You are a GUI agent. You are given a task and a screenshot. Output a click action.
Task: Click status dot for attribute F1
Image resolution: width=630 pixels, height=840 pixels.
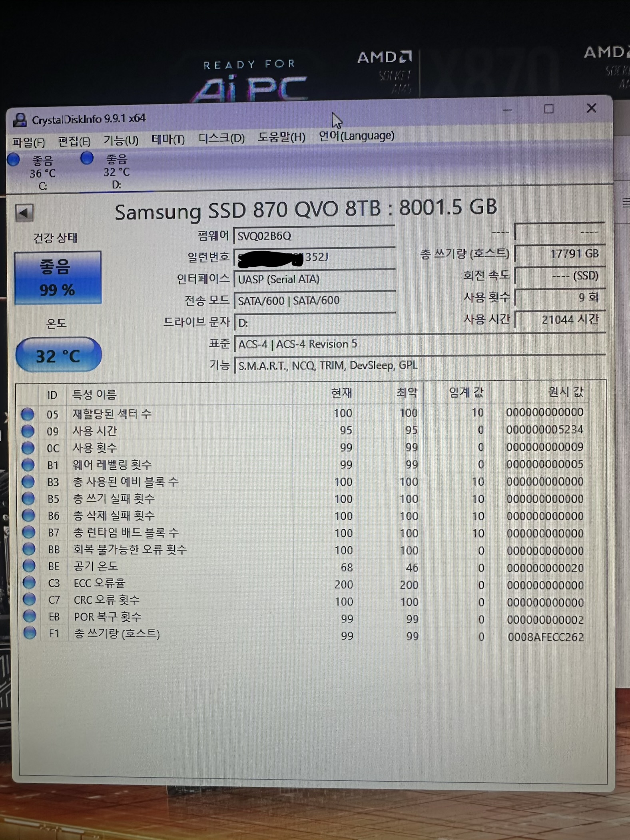(30, 633)
